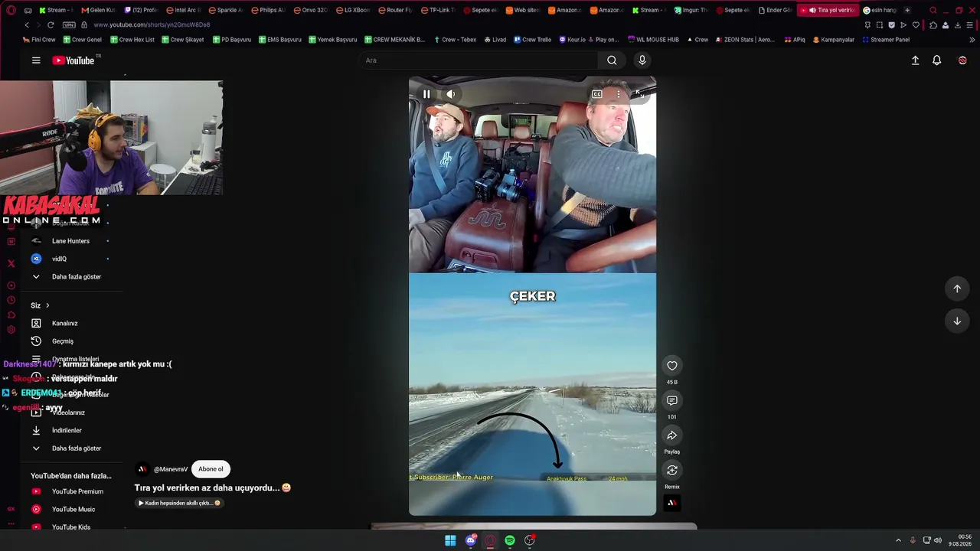
Task: Open the Short's three-dot options menu
Action: [619, 94]
